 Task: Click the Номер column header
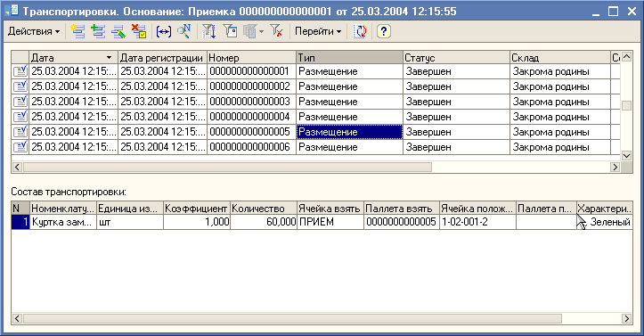click(251, 58)
